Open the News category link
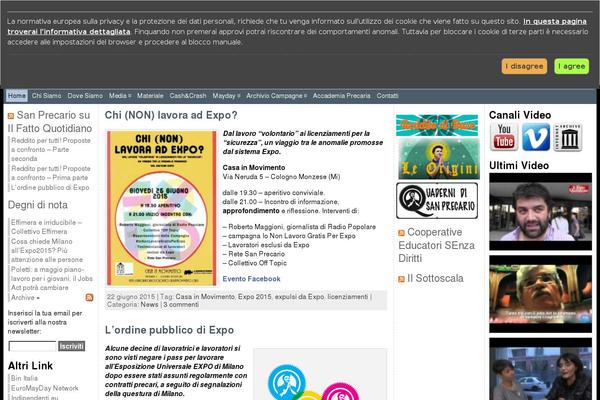The image size is (600, 400). point(149,305)
